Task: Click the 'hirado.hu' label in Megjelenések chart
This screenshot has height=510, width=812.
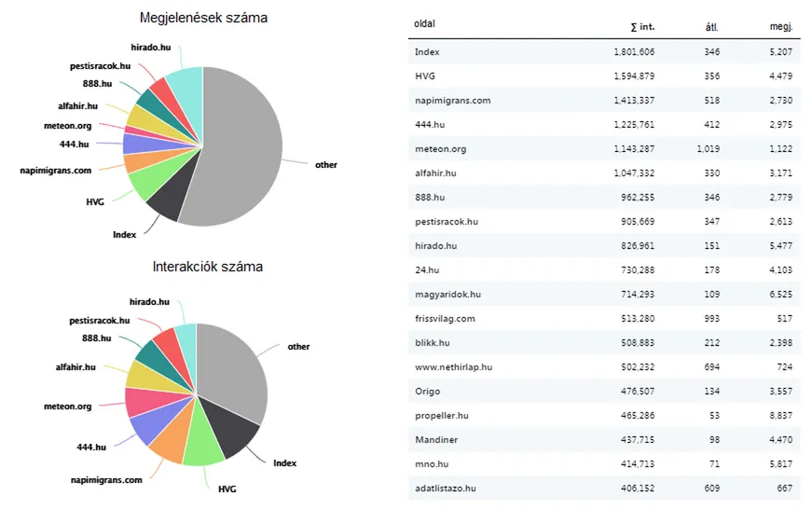Action: (150, 47)
